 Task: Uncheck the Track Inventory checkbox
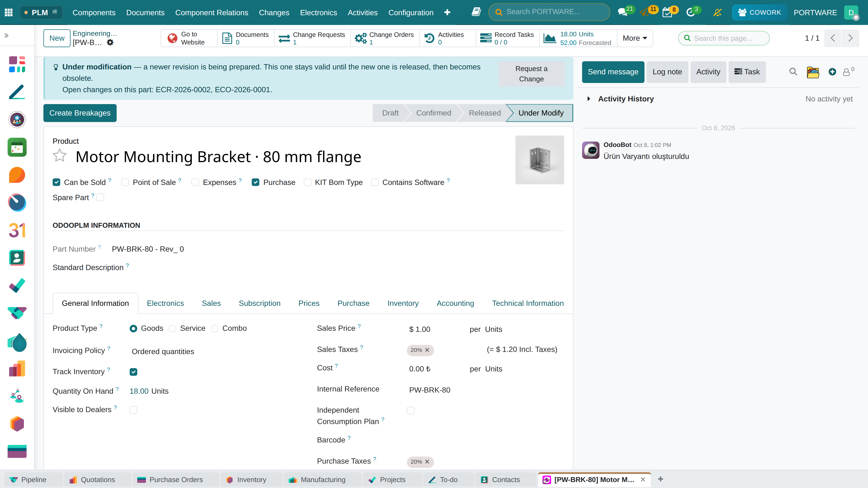click(133, 372)
